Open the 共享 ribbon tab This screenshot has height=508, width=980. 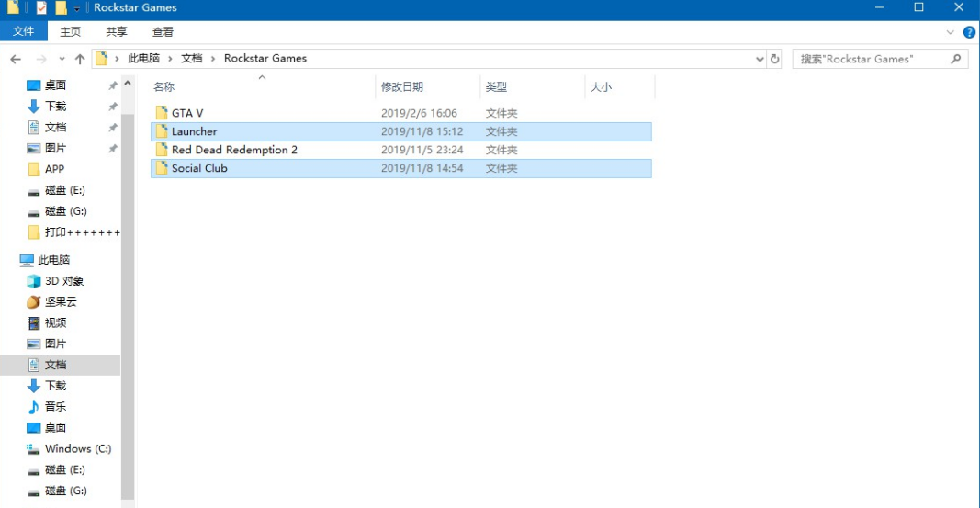coord(117,31)
